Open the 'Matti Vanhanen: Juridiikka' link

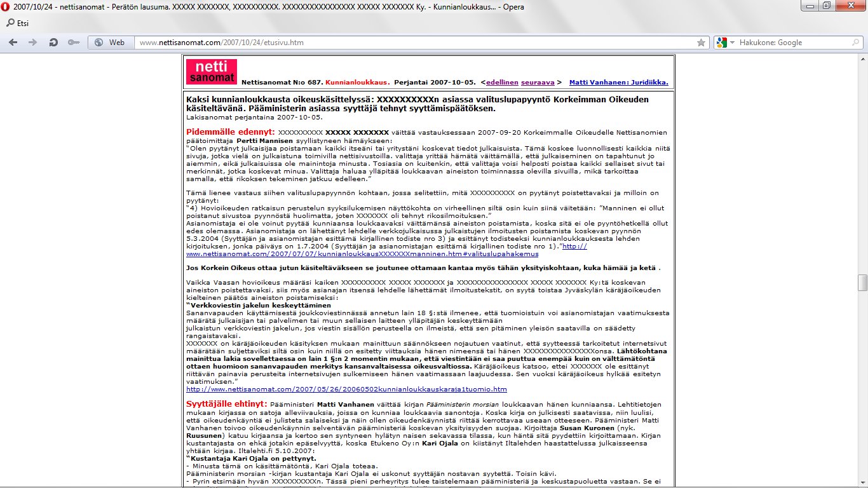click(618, 83)
